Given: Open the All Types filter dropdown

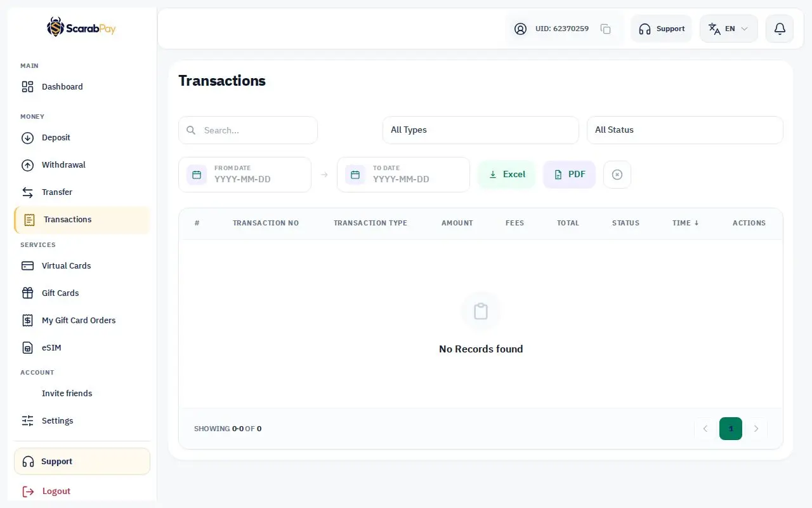Looking at the screenshot, I should (481, 130).
